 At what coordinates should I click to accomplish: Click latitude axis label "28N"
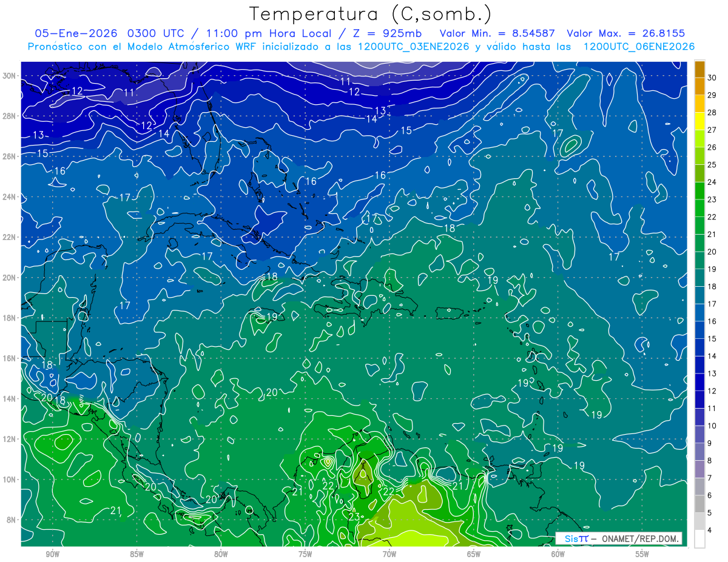tap(10, 116)
